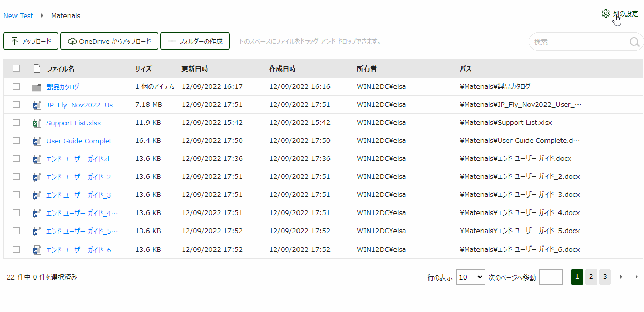Click the アップロード button
The width and height of the screenshot is (644, 312).
(31, 41)
